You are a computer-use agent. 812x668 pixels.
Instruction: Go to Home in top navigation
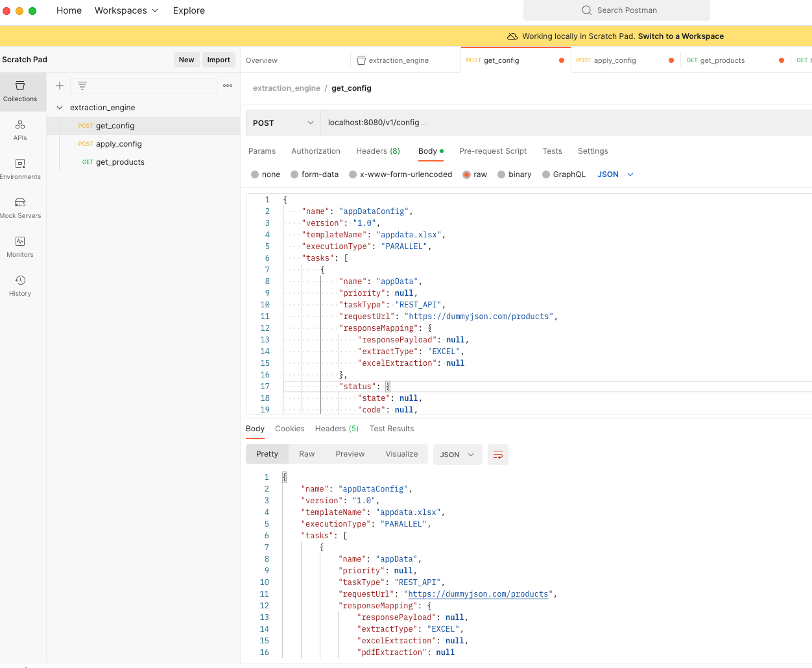(69, 10)
